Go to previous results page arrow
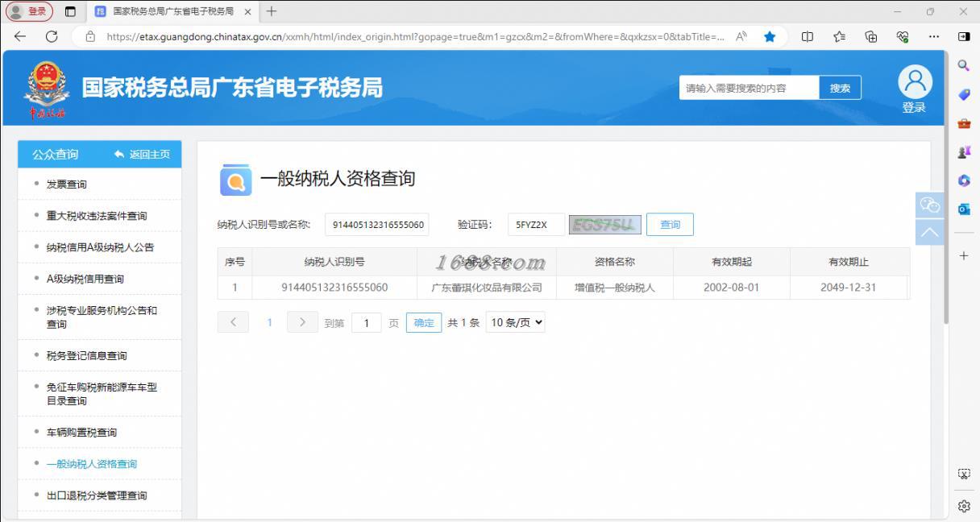 pyautogui.click(x=234, y=322)
